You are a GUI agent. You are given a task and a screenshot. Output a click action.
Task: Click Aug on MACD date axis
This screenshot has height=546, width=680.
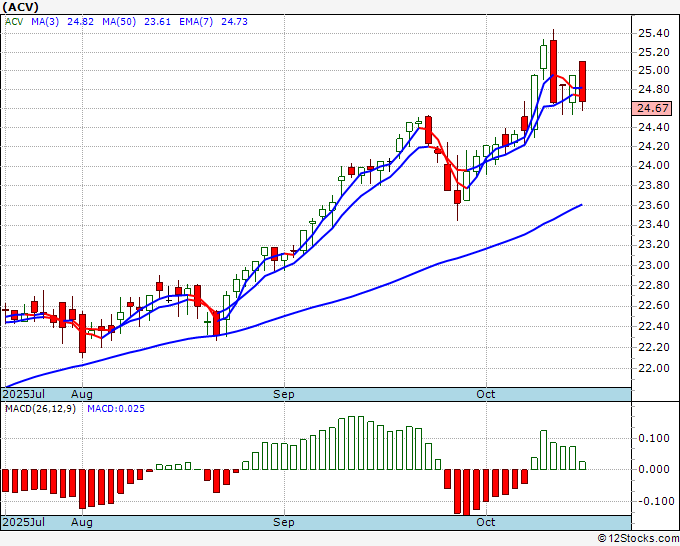82,522
